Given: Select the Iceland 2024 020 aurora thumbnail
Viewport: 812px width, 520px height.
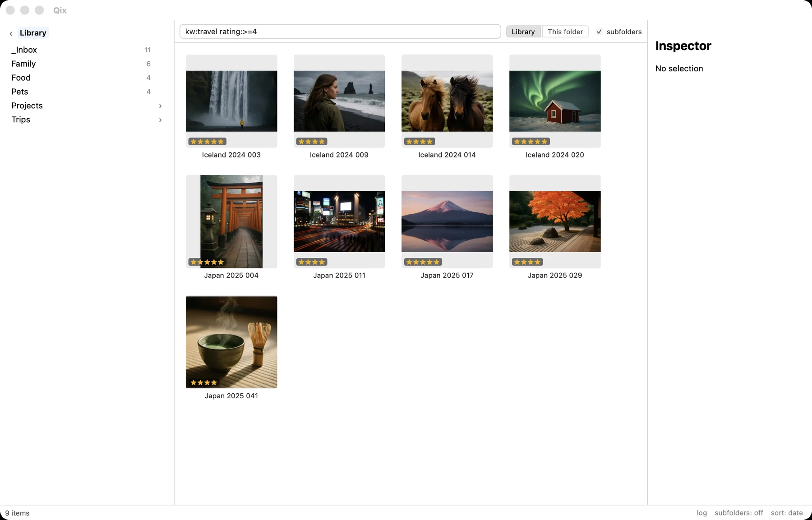Looking at the screenshot, I should tap(555, 101).
